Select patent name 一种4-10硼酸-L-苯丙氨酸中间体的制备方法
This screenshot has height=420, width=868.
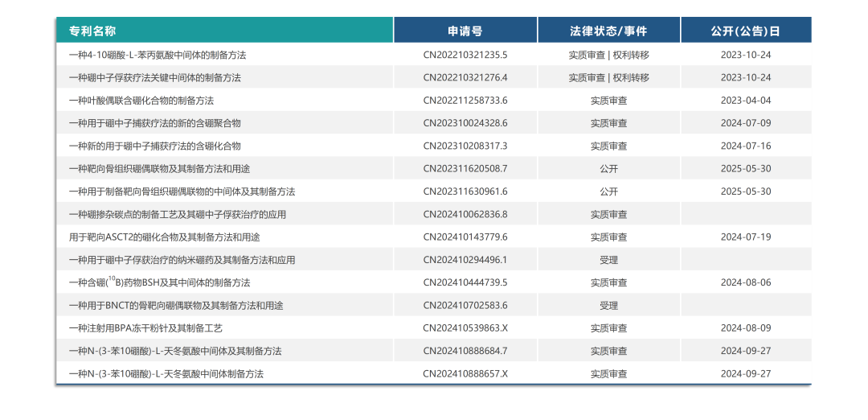158,55
